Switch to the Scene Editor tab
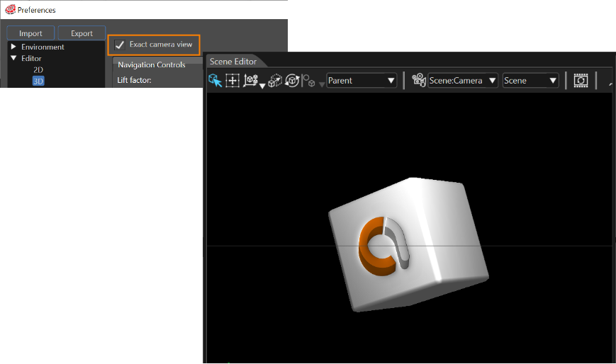Screen dimensions: 616x364 [233, 62]
